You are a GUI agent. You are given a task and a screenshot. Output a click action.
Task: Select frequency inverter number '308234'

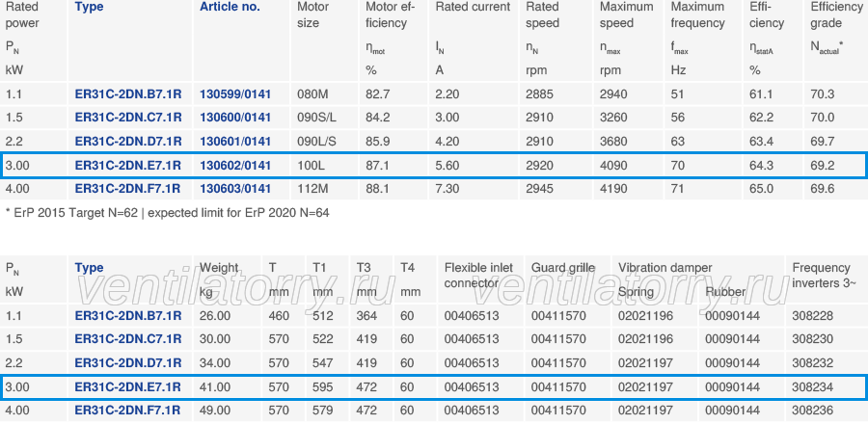point(813,386)
